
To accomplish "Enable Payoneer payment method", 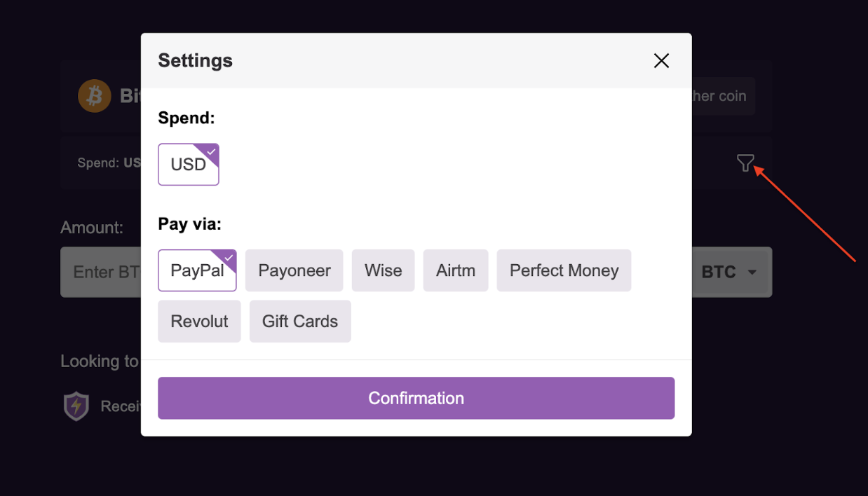I will click(x=294, y=270).
